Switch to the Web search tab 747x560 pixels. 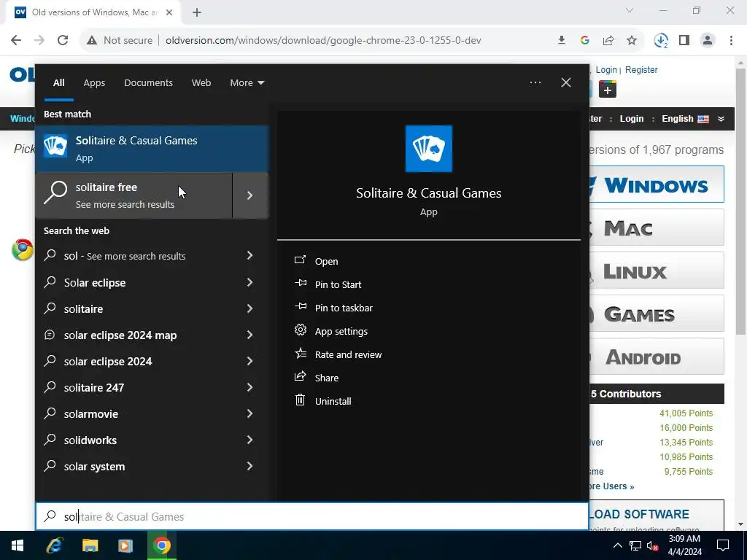[201, 83]
